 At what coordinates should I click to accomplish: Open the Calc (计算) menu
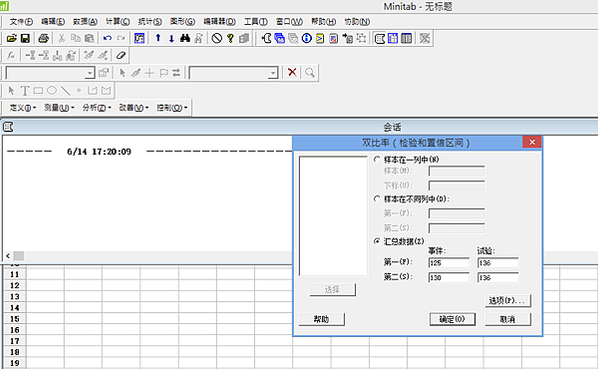tap(117, 22)
